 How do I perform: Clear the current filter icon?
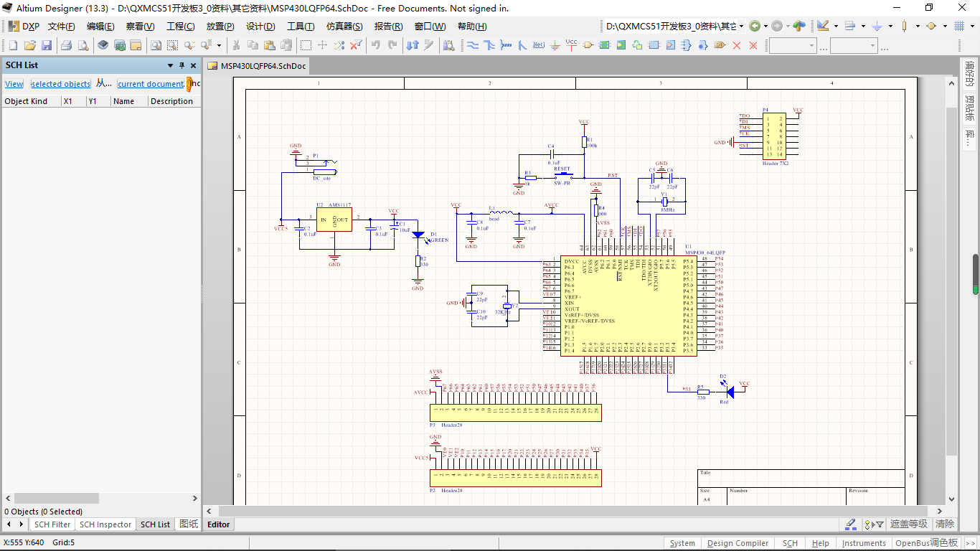coord(356,45)
